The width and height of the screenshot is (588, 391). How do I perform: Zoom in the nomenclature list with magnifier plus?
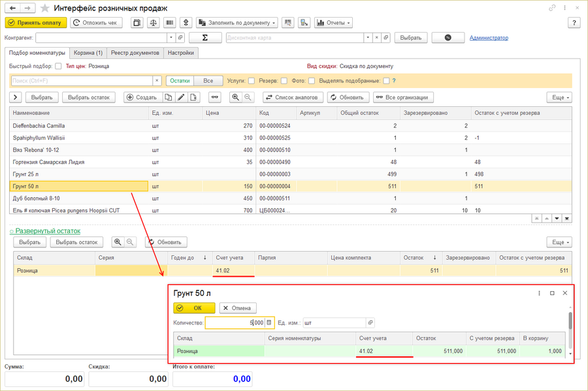235,97
